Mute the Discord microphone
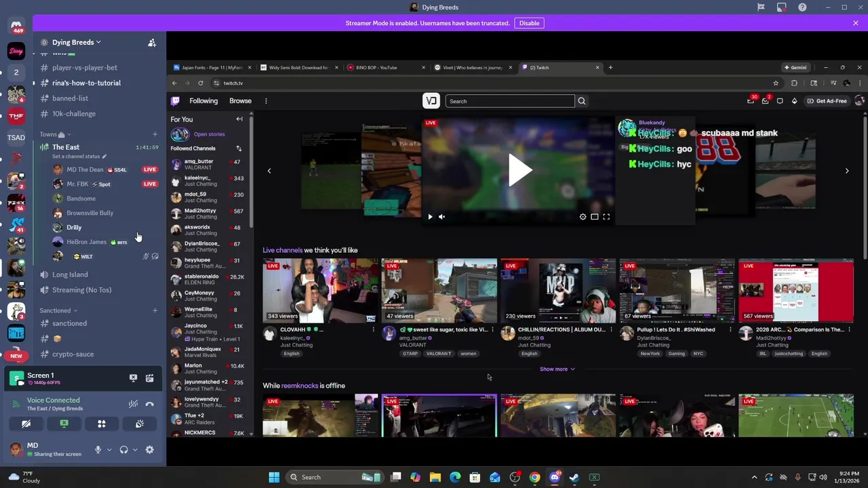868x488 pixels. pyautogui.click(x=98, y=450)
